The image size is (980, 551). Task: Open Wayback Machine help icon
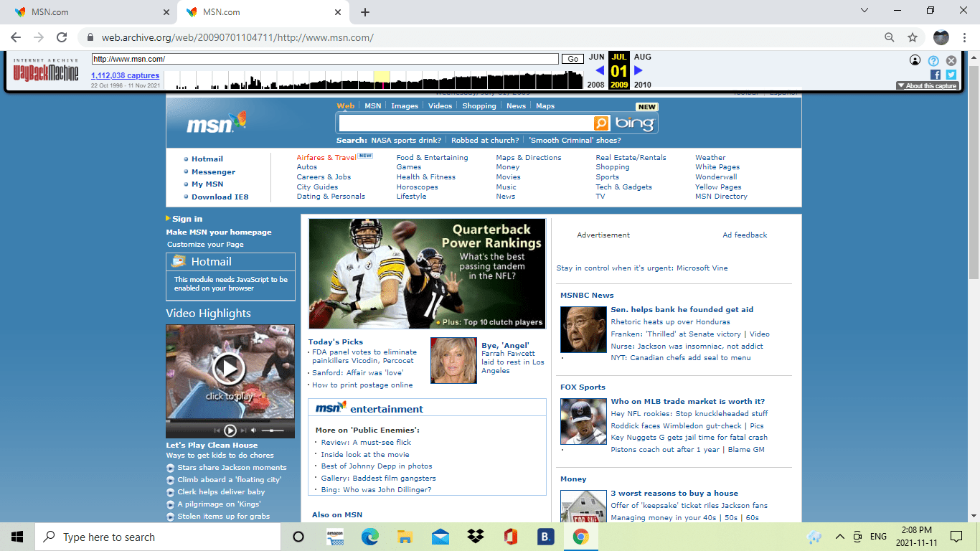tap(933, 61)
